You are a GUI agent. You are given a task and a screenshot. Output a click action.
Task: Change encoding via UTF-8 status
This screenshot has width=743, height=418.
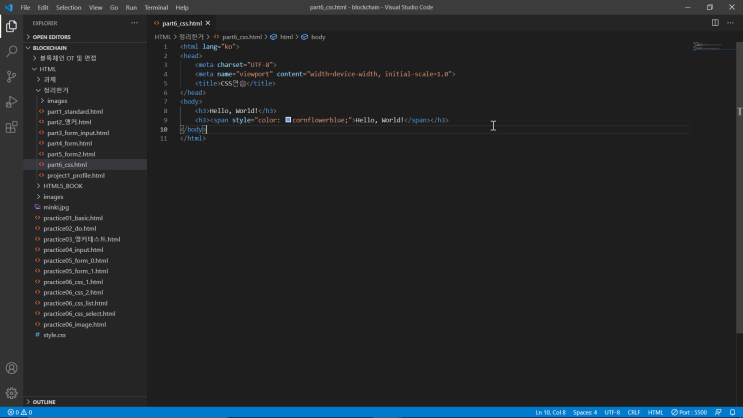point(612,412)
